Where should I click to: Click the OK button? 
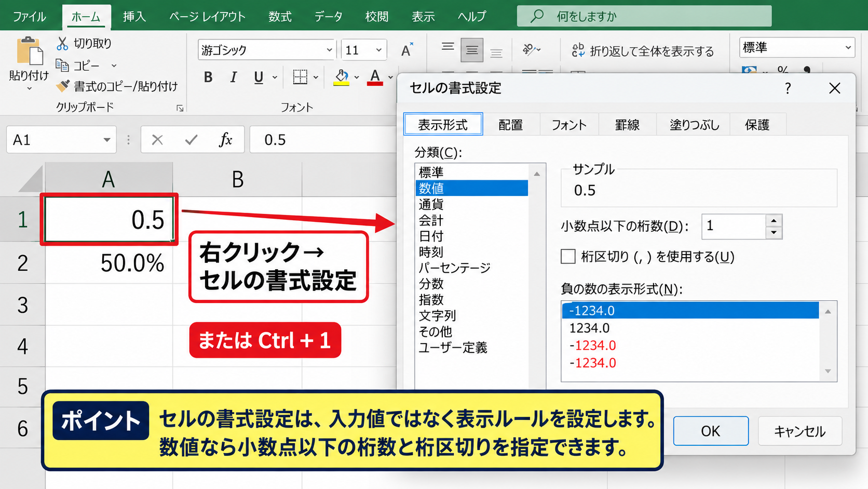pos(711,431)
